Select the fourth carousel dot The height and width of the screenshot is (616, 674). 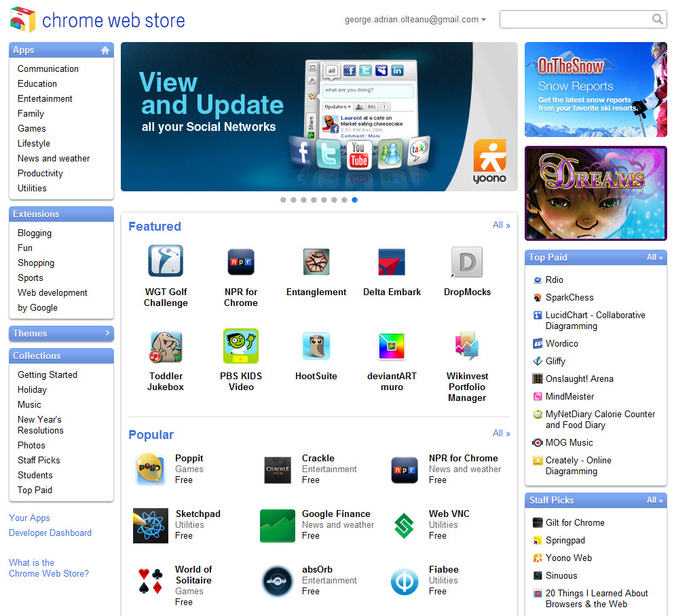pyautogui.click(x=314, y=199)
